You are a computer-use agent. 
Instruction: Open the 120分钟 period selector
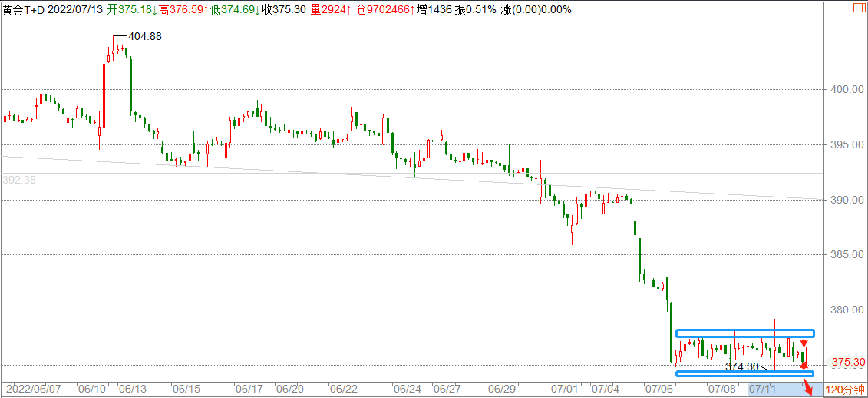(x=845, y=390)
